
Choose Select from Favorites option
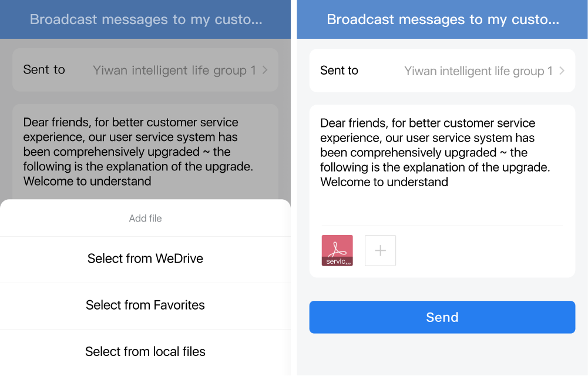point(145,305)
